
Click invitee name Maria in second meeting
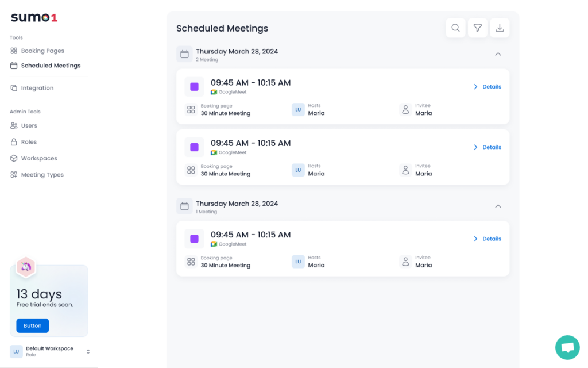tap(423, 174)
